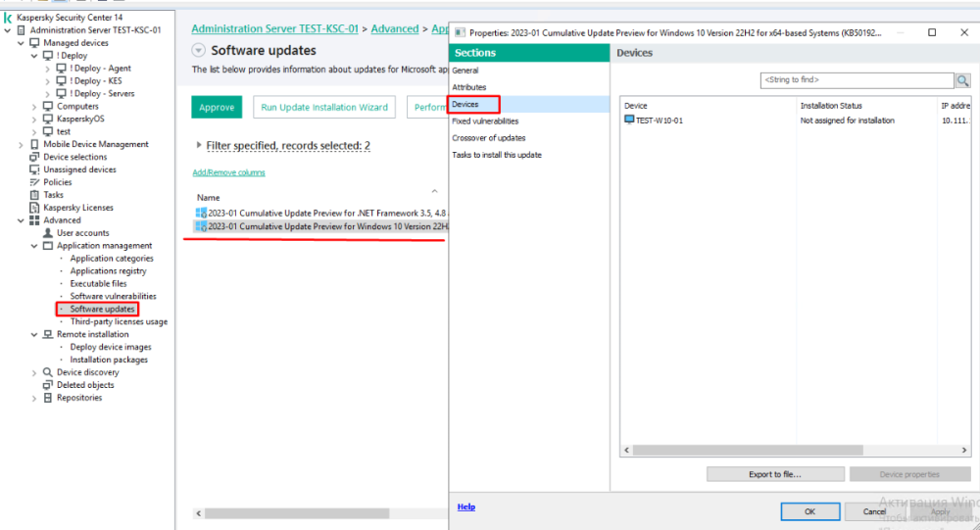Click the Tasks clipboard icon
Viewport: 980px width, 530px height.
click(x=34, y=195)
